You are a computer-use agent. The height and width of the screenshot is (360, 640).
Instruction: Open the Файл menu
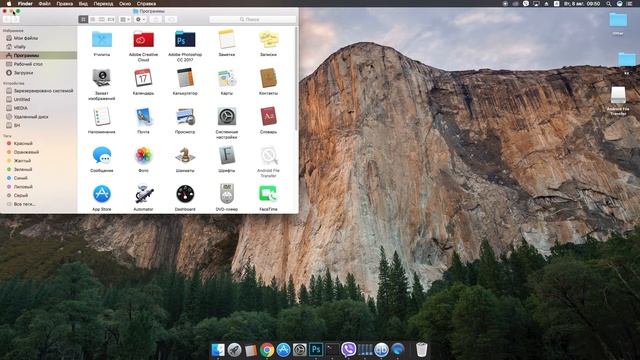coord(44,3)
